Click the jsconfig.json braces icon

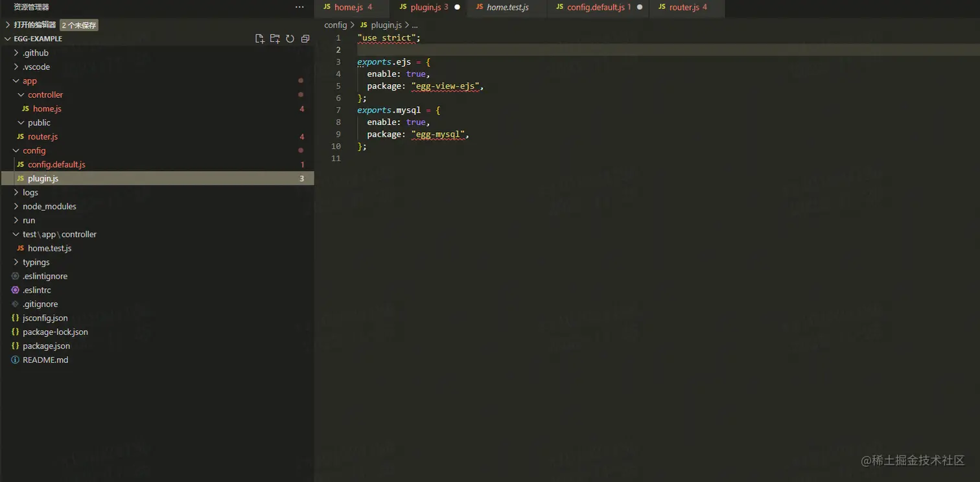(x=16, y=318)
